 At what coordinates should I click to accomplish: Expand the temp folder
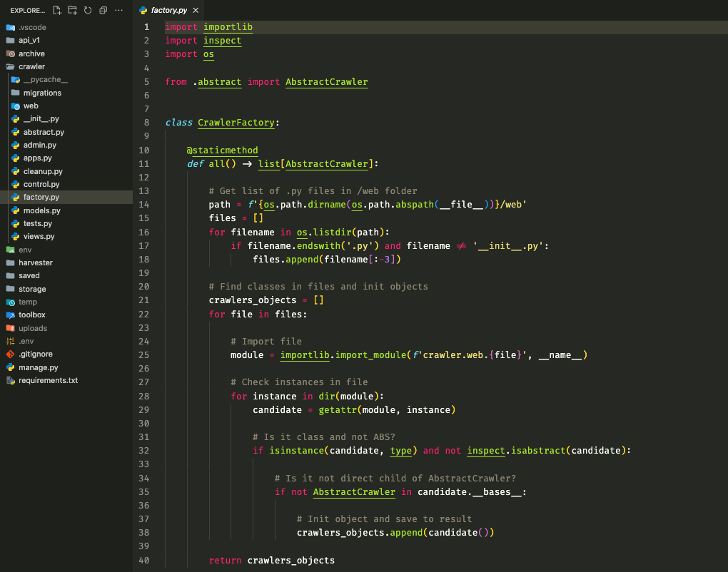point(66,302)
